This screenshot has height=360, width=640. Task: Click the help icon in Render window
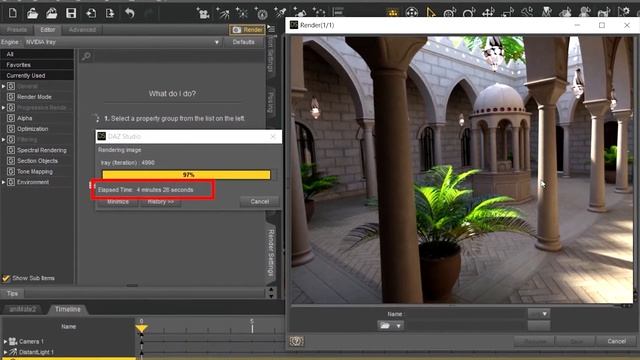point(296,341)
